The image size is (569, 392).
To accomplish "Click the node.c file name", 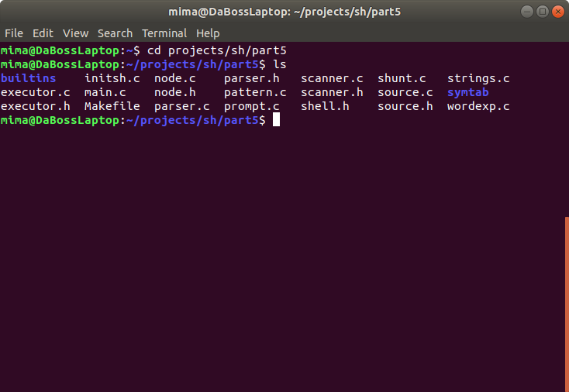I will [x=175, y=78].
